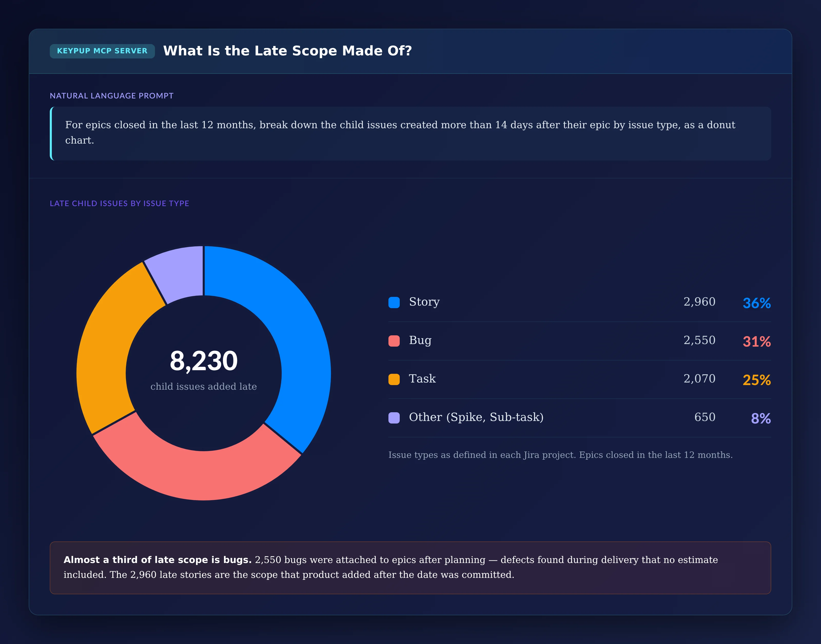Image resolution: width=821 pixels, height=644 pixels.
Task: Click the 8,230 total in the donut center
Action: 204,361
